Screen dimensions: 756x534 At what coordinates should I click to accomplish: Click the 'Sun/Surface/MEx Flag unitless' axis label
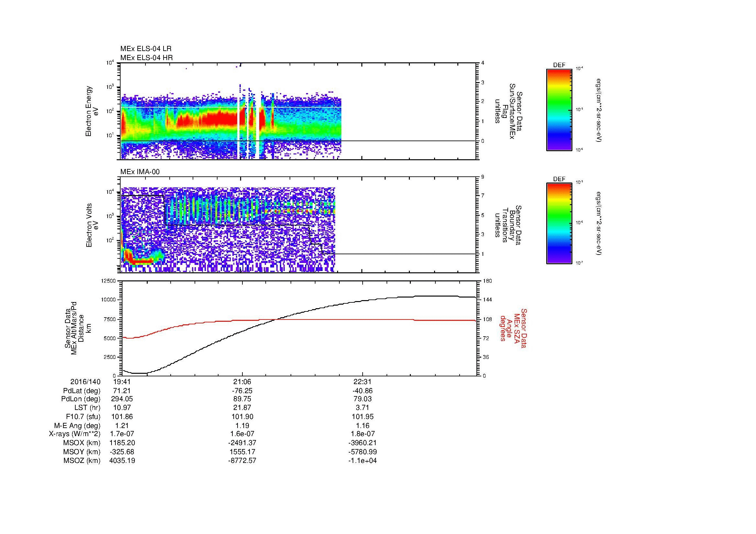tap(508, 111)
